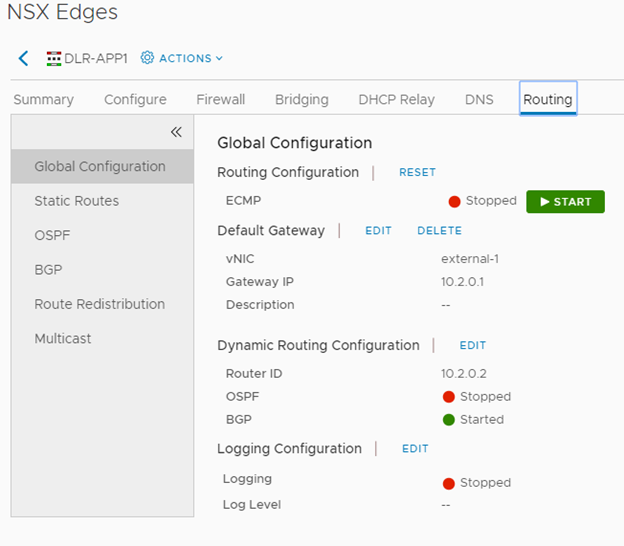Click the DLR-APP1 edge device icon
The width and height of the screenshot is (624, 546).
click(x=54, y=58)
